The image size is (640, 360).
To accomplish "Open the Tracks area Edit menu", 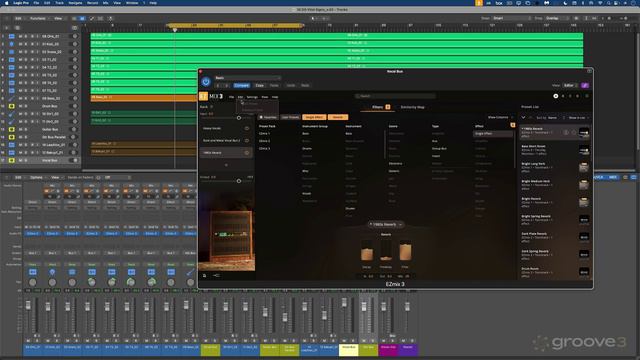I will point(19,18).
